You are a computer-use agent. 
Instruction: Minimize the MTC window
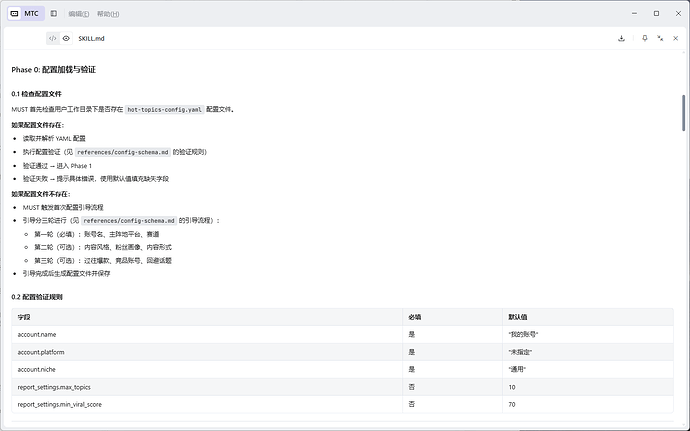click(x=635, y=14)
